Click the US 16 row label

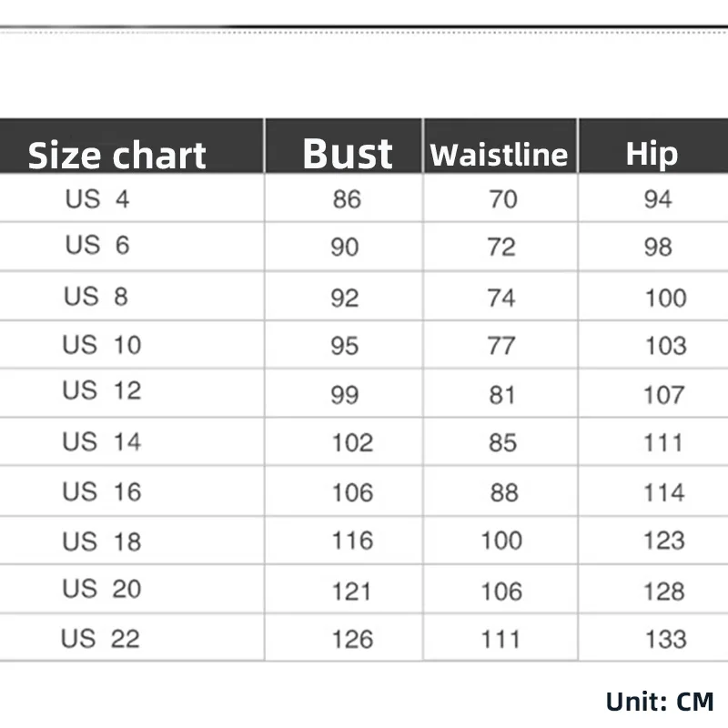coord(102,492)
